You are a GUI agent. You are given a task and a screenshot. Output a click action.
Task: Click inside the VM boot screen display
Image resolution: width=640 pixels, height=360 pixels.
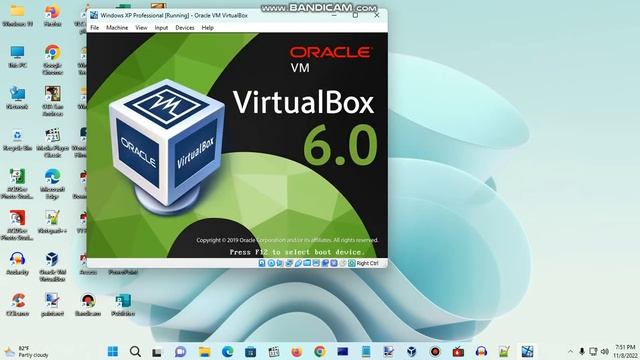(x=237, y=145)
